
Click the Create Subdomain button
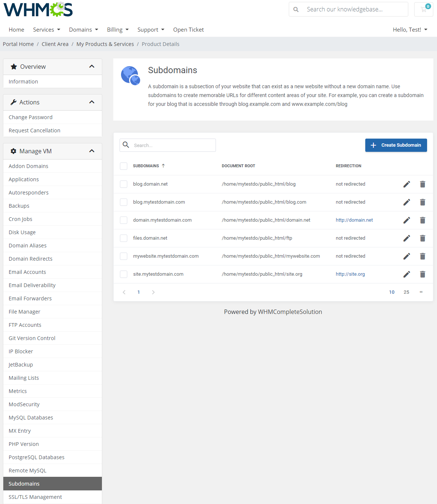coord(396,145)
